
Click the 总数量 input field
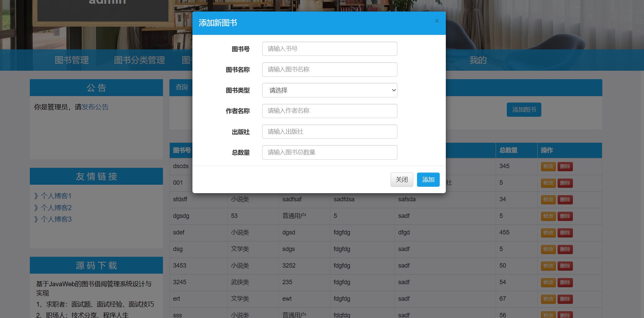pos(330,152)
